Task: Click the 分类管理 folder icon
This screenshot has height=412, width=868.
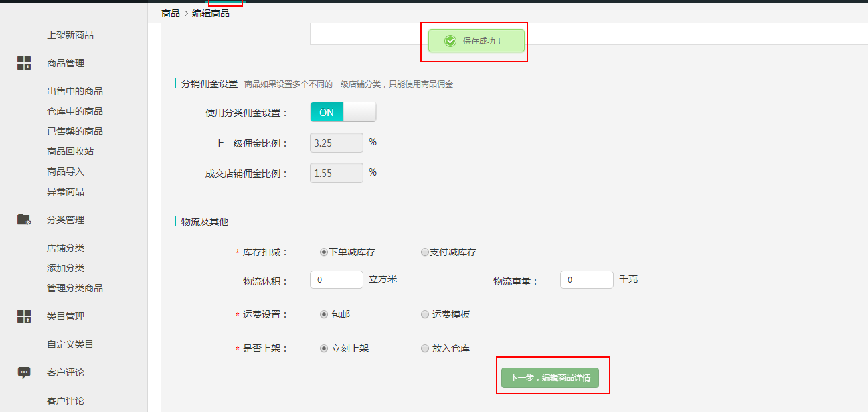Action: [24, 220]
